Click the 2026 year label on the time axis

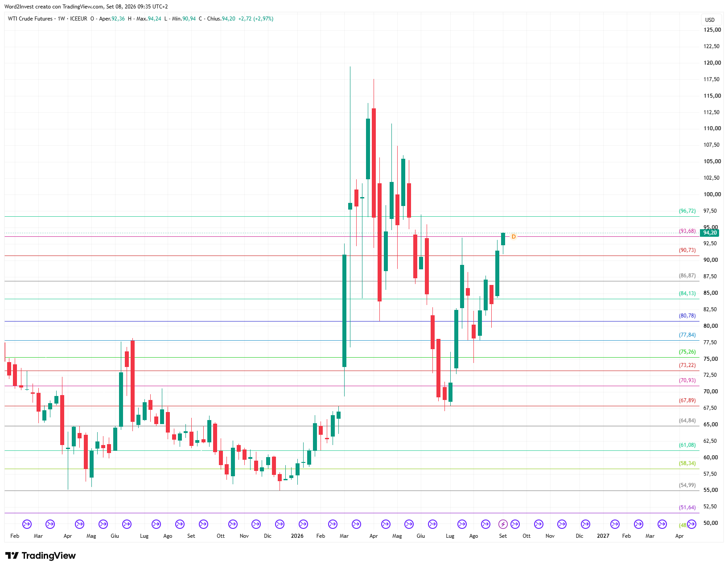(297, 536)
